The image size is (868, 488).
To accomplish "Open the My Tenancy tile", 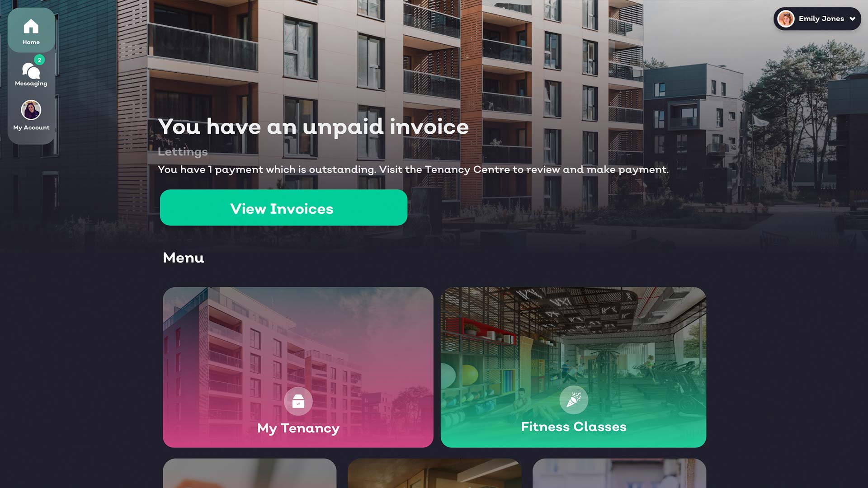I will coord(298,367).
